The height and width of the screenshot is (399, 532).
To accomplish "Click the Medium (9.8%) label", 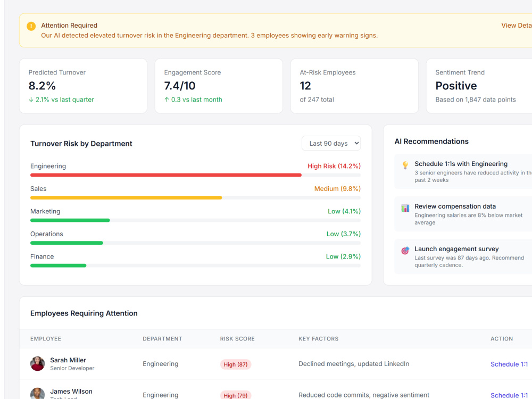I will [337, 189].
